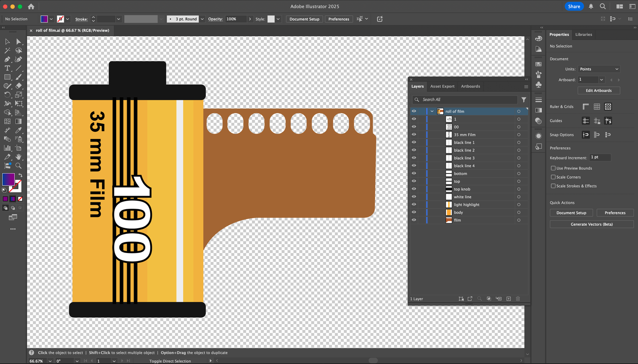This screenshot has width=638, height=364.
Task: Open the Units Points dropdown
Action: pos(599,69)
